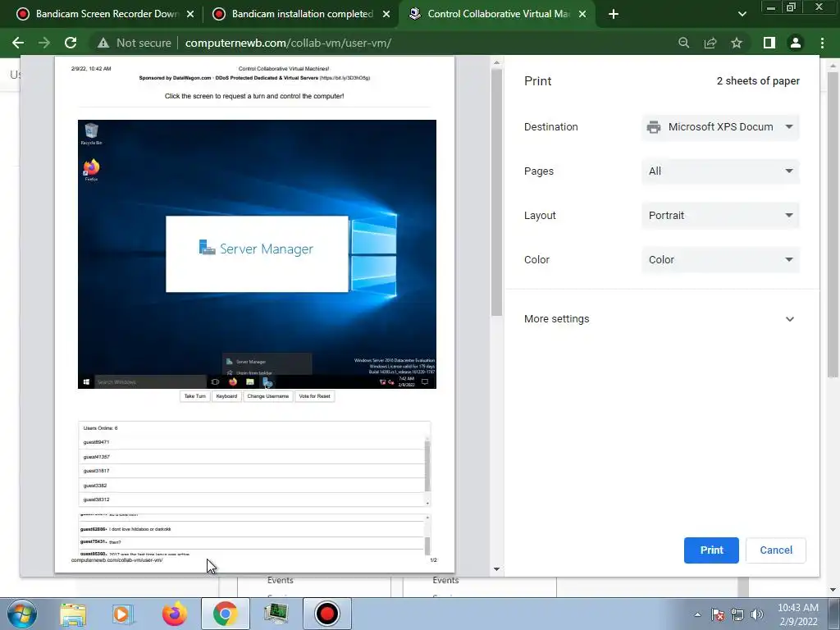Open the Pages dropdown set to All

tap(720, 171)
